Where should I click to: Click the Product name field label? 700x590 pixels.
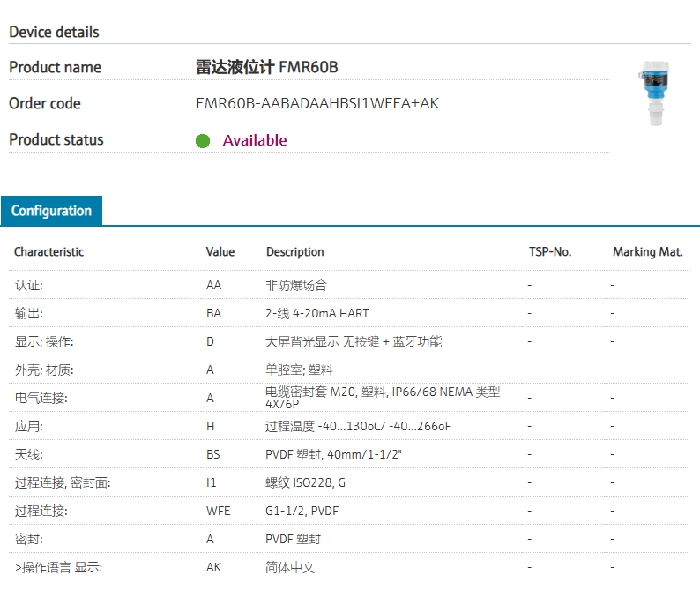[56, 67]
